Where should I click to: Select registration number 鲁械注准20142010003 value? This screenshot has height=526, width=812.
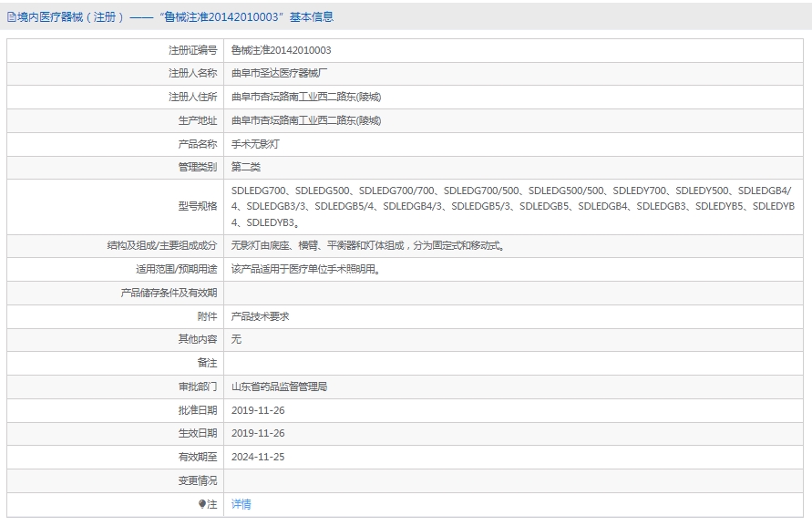pyautogui.click(x=282, y=50)
